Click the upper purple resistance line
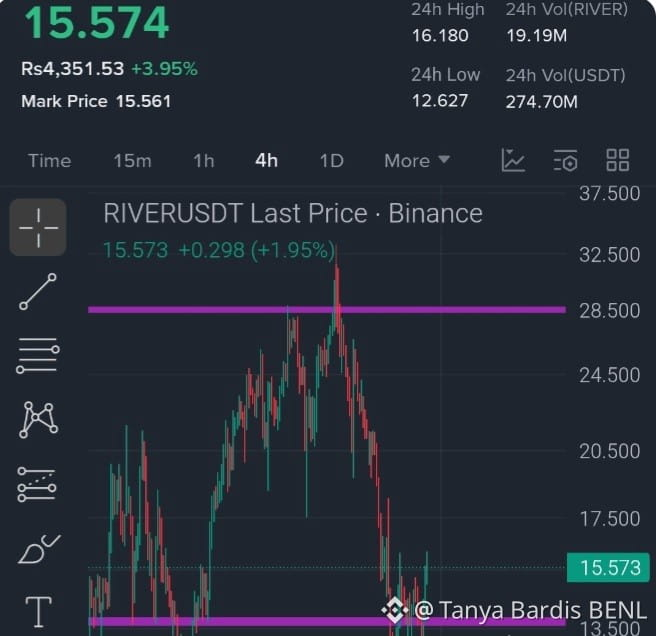This screenshot has height=636, width=656. (327, 310)
